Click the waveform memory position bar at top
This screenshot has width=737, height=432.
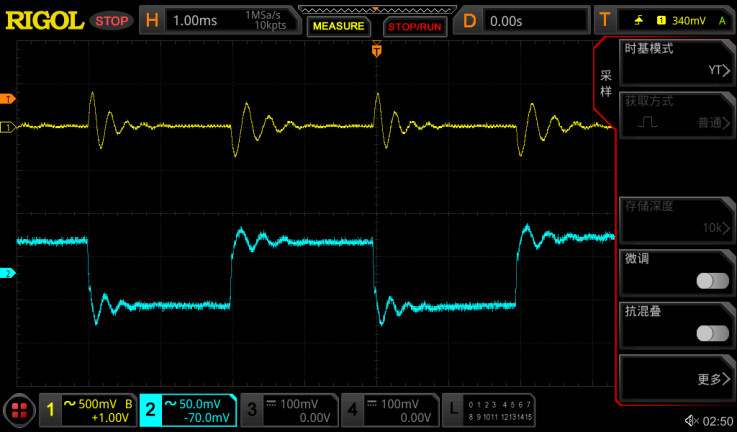pos(376,9)
